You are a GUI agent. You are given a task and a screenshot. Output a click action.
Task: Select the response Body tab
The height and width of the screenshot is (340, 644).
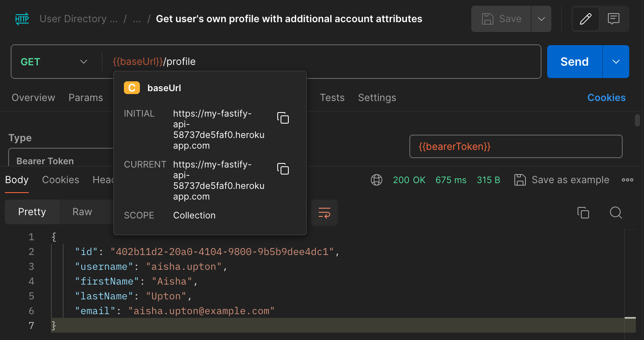coord(17,180)
